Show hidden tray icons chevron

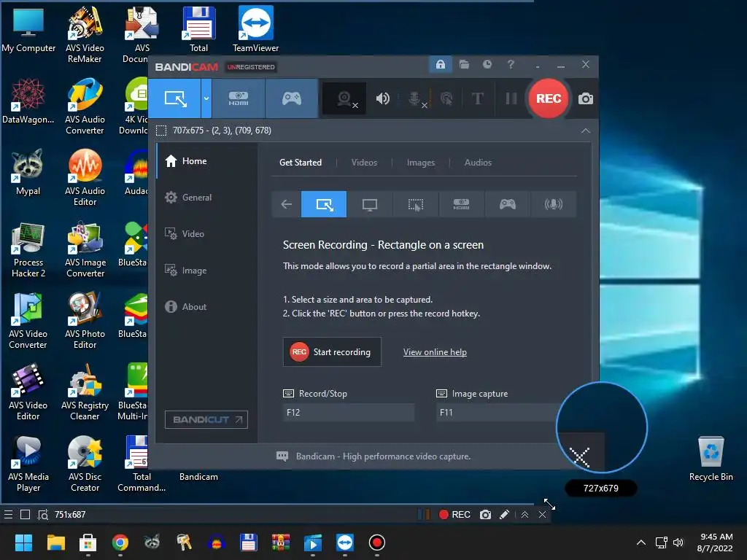(x=640, y=542)
